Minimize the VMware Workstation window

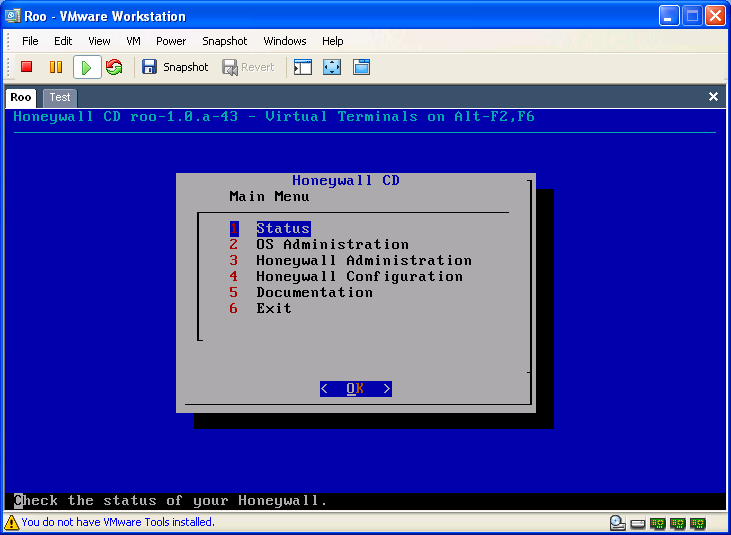669,16
